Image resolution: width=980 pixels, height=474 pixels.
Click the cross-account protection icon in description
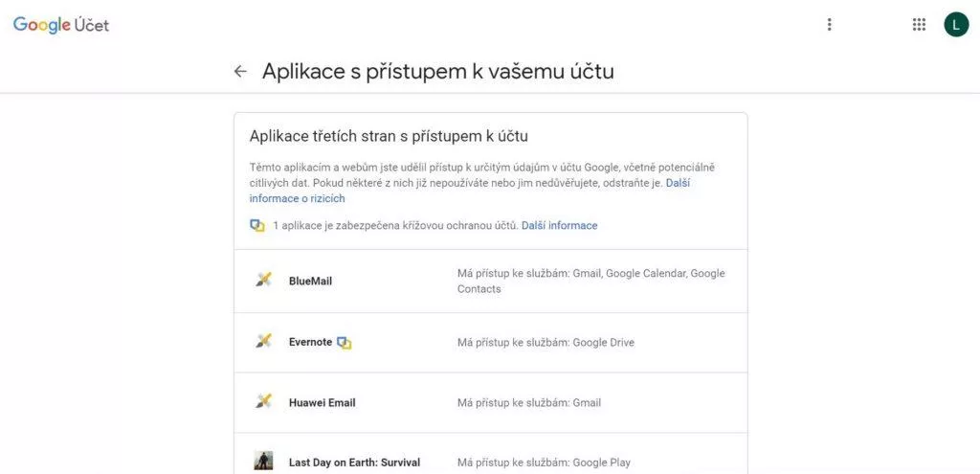[x=256, y=225]
